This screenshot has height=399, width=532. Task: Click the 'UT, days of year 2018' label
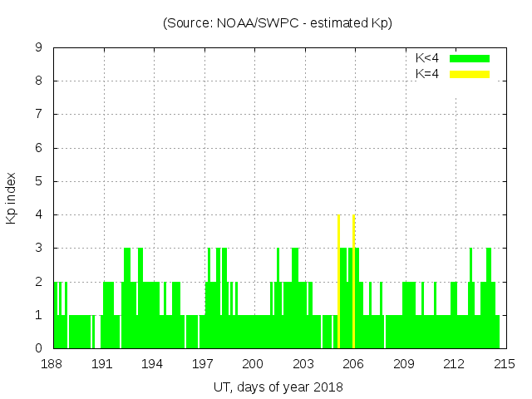pyautogui.click(x=277, y=387)
